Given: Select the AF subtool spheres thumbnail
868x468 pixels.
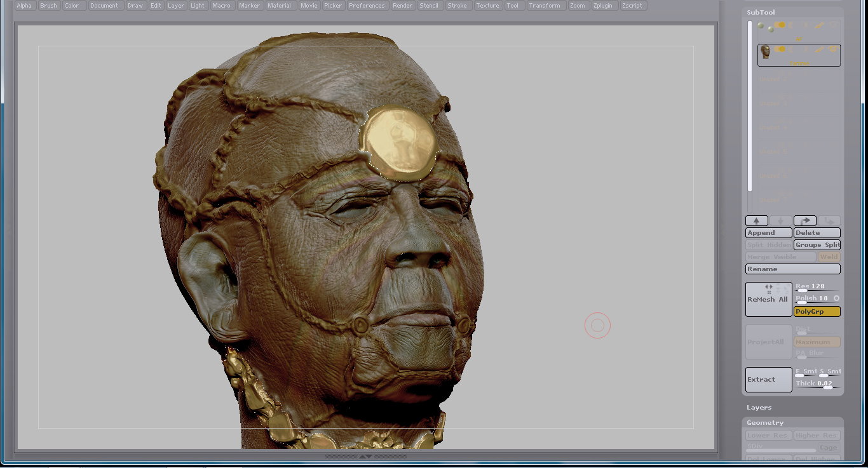Looking at the screenshot, I should coord(765,27).
